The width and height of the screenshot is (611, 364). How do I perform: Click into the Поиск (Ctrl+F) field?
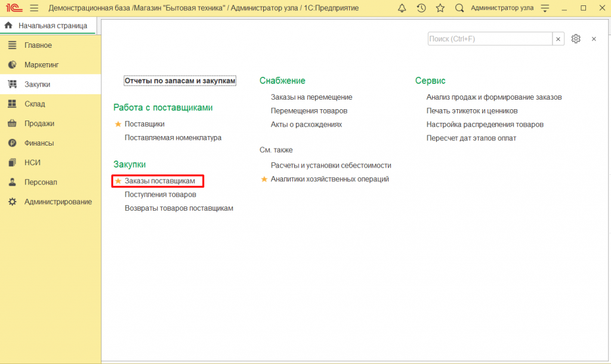(x=489, y=39)
